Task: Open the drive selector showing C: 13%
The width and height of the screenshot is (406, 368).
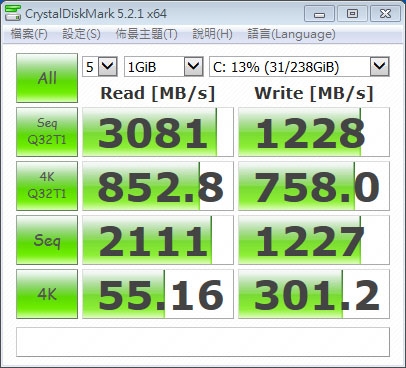Action: (299, 67)
